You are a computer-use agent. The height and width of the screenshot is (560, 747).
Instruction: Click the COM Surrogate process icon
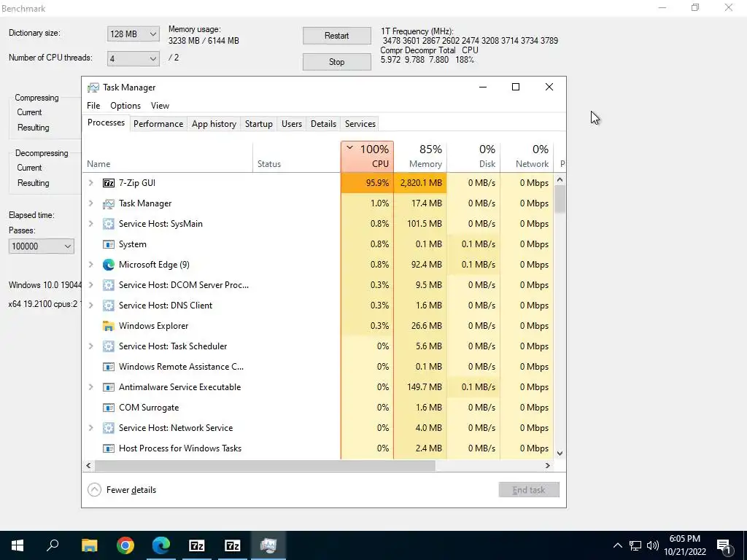(x=109, y=408)
